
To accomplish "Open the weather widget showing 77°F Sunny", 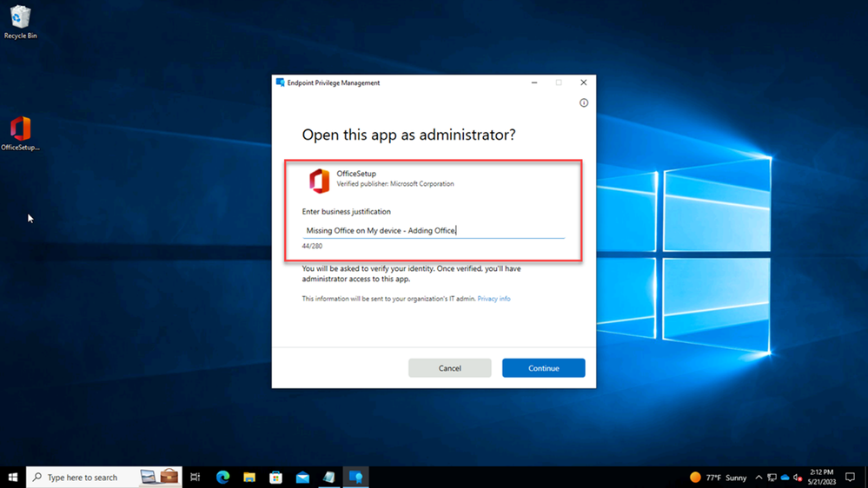I will 718,477.
